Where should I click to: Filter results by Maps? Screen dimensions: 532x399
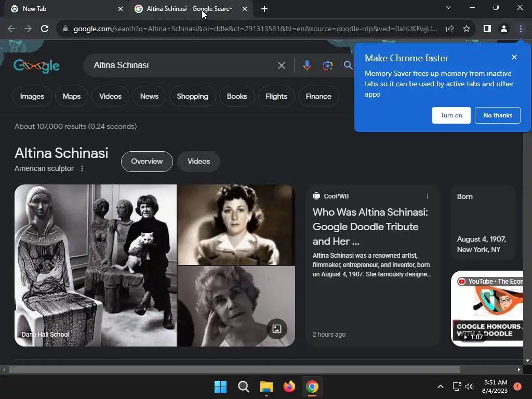pyautogui.click(x=72, y=96)
